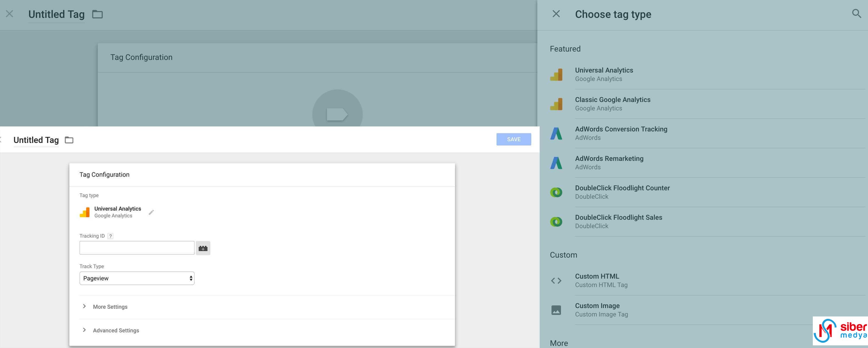
Task: Rename the lower Untitled Tag title
Action: 36,140
